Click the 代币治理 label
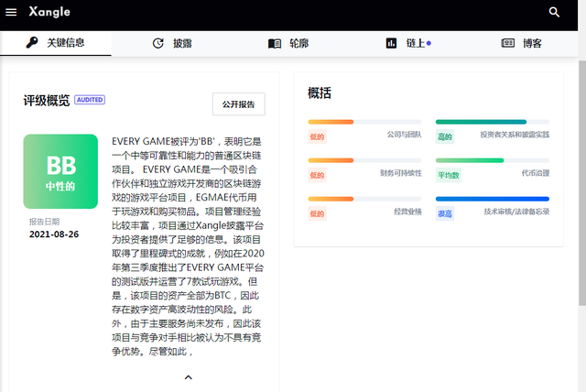Image resolution: width=586 pixels, height=392 pixels. click(x=536, y=173)
